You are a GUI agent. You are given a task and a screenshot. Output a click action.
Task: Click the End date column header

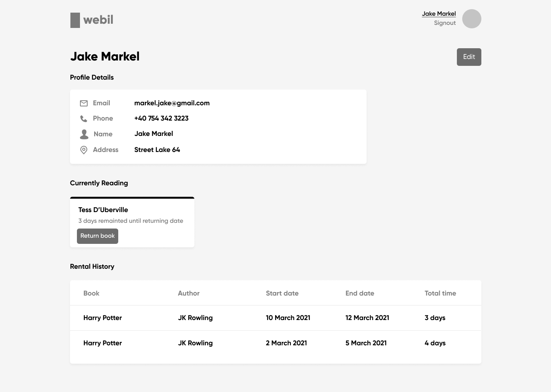(x=360, y=293)
